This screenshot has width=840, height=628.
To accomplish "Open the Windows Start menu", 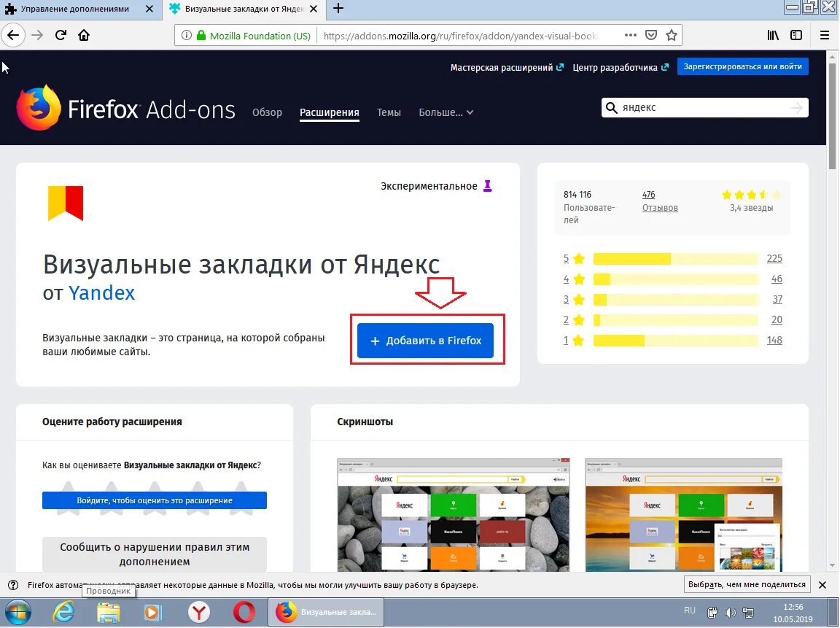I will click(x=17, y=613).
